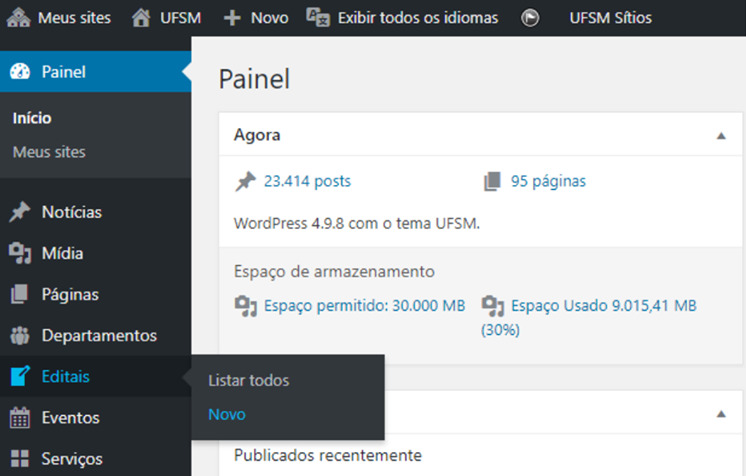Viewport: 746px width, 476px height.
Task: Collapse the widget below Agora using its arrow
Action: point(721,413)
